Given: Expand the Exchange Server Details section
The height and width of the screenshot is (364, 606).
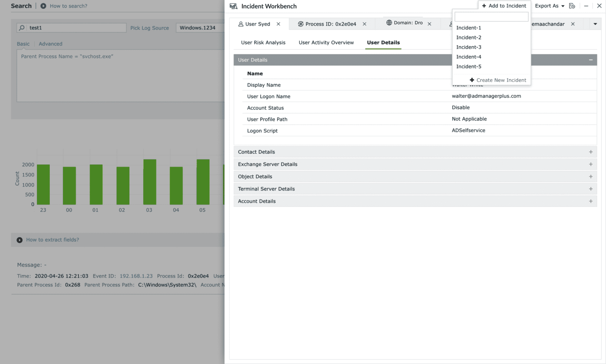Looking at the screenshot, I should click(x=591, y=164).
